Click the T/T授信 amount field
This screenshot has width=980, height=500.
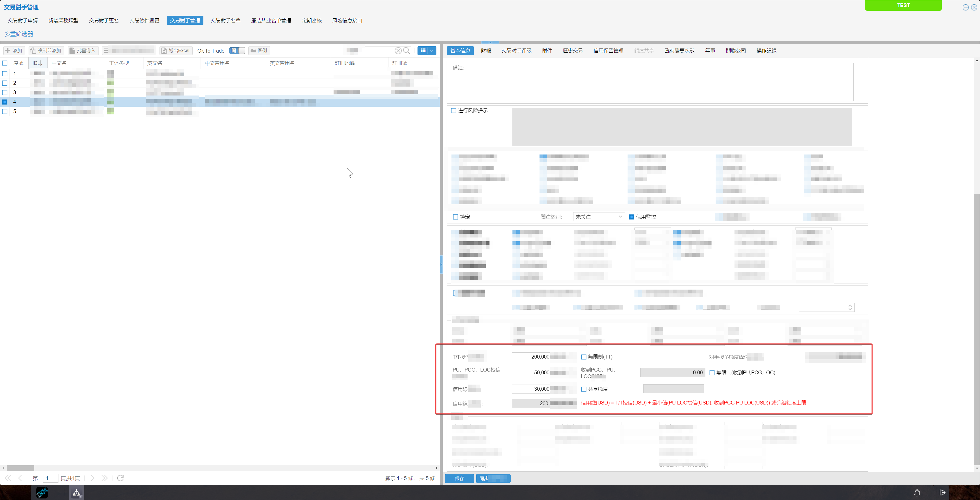[x=544, y=357]
